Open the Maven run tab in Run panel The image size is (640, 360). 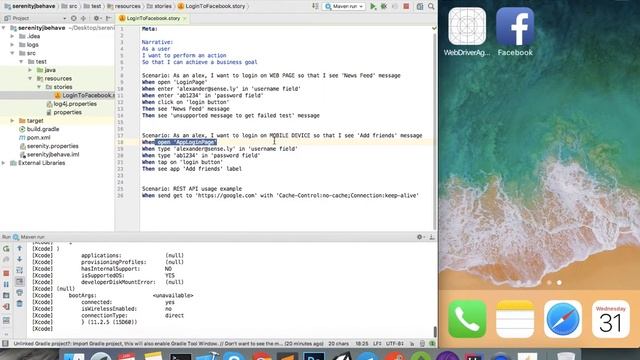(x=29, y=237)
